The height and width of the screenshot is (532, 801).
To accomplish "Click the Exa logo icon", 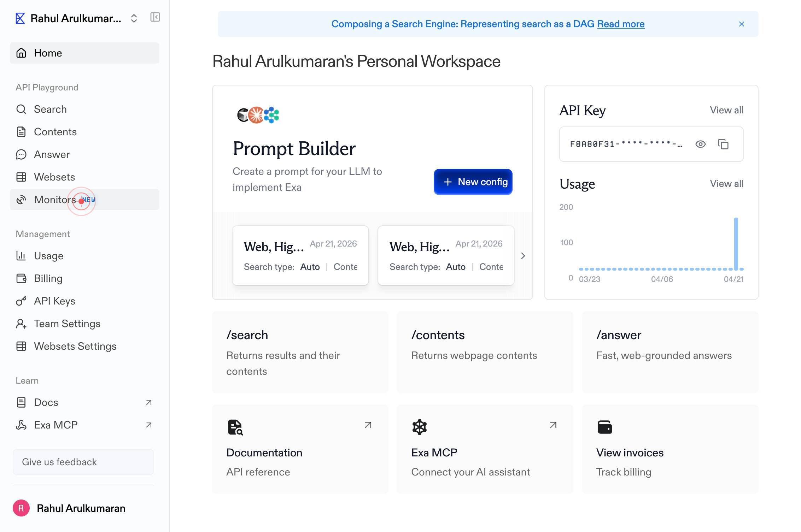I will tap(20, 18).
